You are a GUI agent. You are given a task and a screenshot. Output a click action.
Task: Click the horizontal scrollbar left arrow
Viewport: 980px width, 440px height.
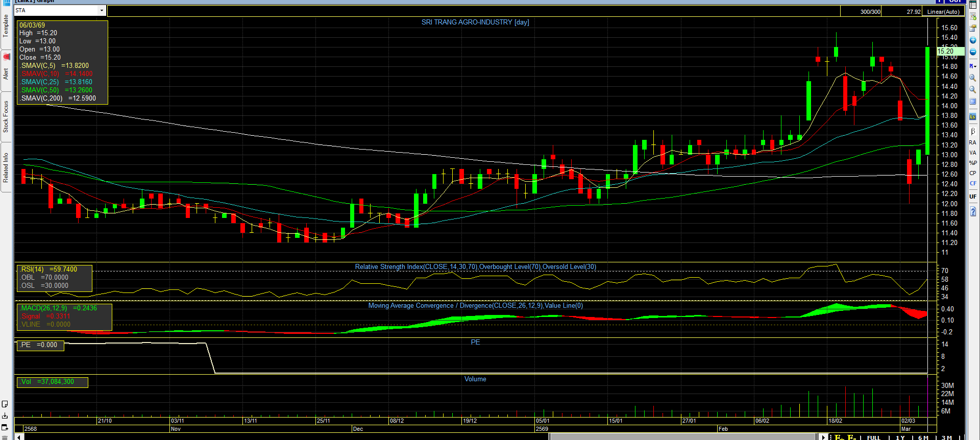click(19, 437)
